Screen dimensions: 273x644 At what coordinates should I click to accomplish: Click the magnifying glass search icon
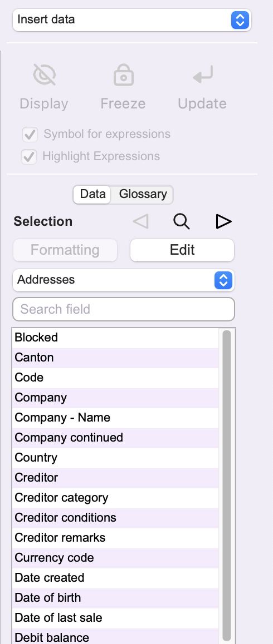[181, 221]
